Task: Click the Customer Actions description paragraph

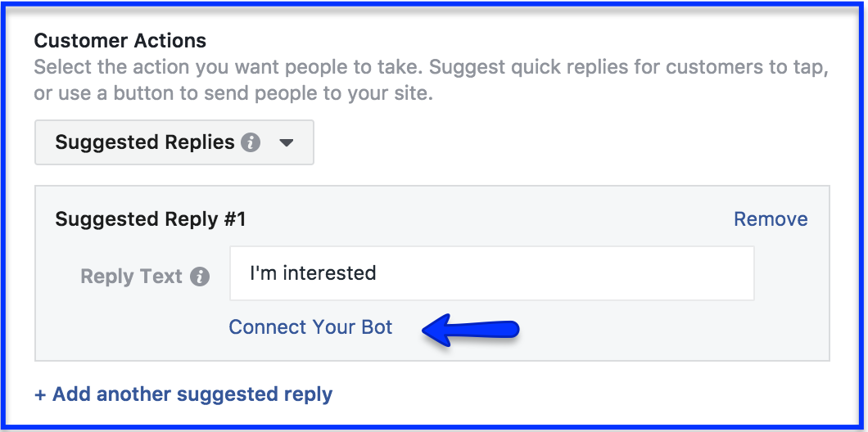Action: (x=432, y=80)
